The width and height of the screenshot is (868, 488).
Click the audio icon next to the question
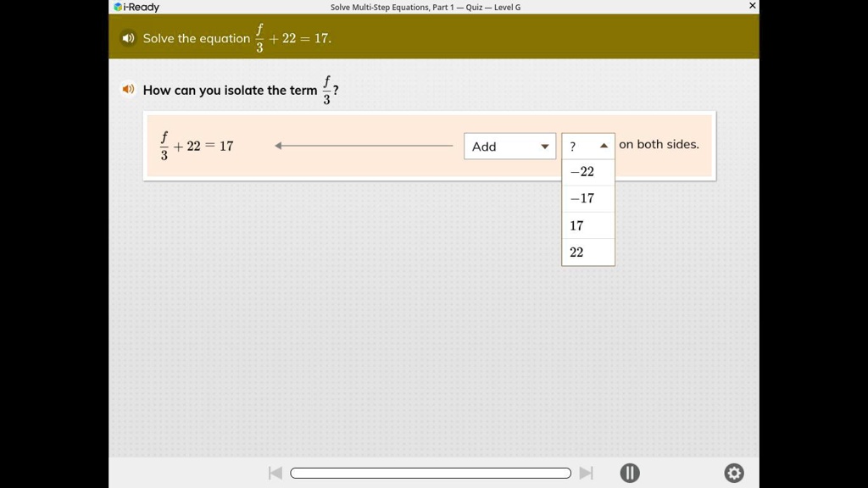(x=128, y=89)
